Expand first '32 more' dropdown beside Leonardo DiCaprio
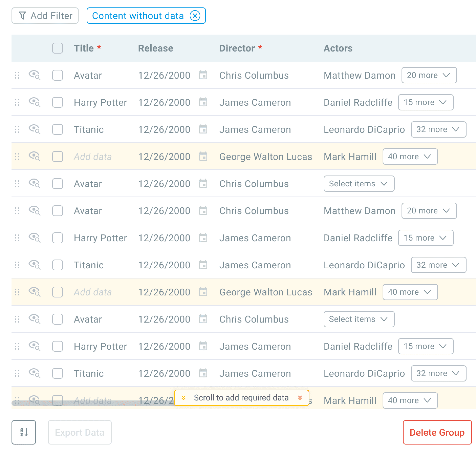The image size is (476, 454). [438, 129]
